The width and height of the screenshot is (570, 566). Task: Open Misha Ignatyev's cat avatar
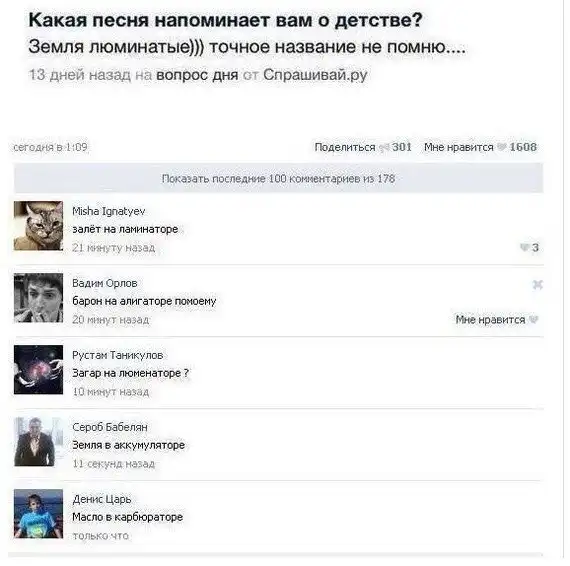[x=39, y=226]
